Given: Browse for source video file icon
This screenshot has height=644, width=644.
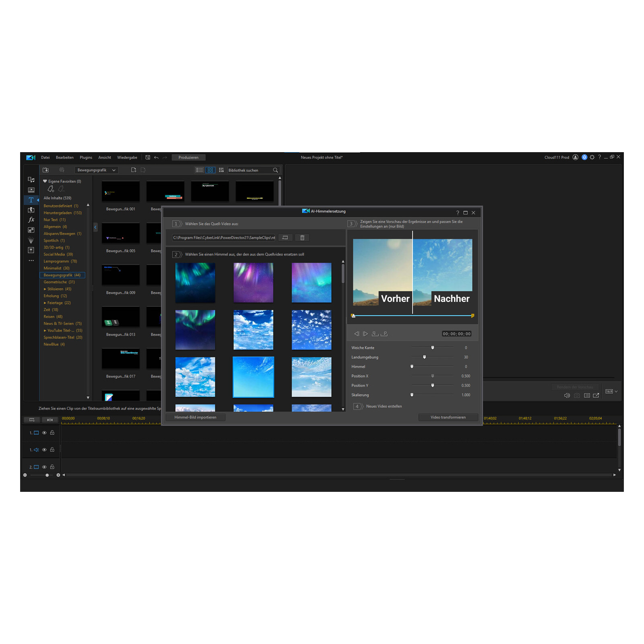Looking at the screenshot, I should coord(285,238).
